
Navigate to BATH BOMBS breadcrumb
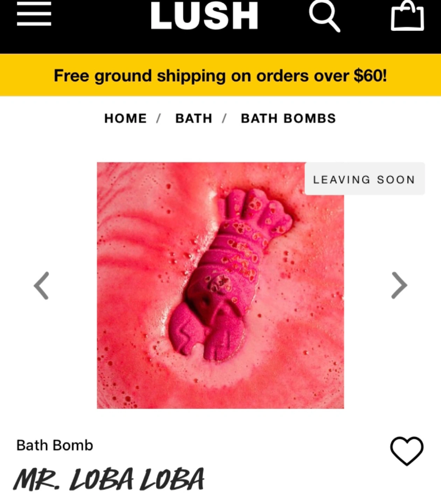(x=288, y=118)
